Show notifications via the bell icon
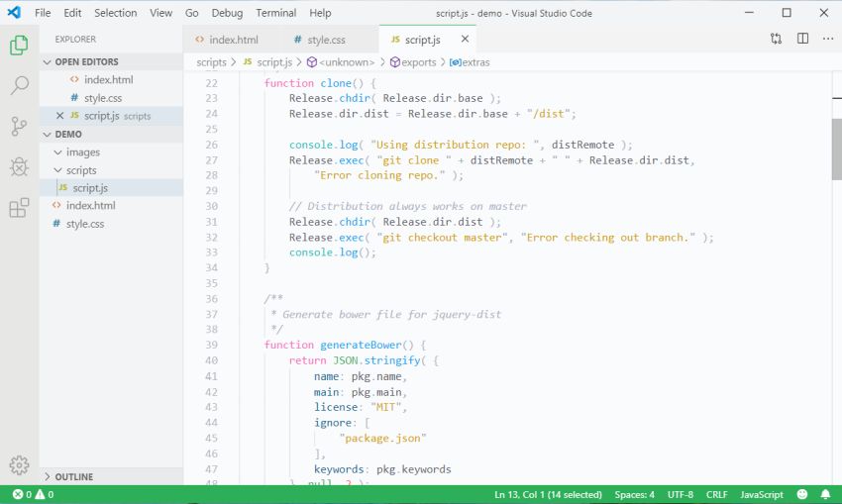The width and height of the screenshot is (842, 504). point(824,494)
